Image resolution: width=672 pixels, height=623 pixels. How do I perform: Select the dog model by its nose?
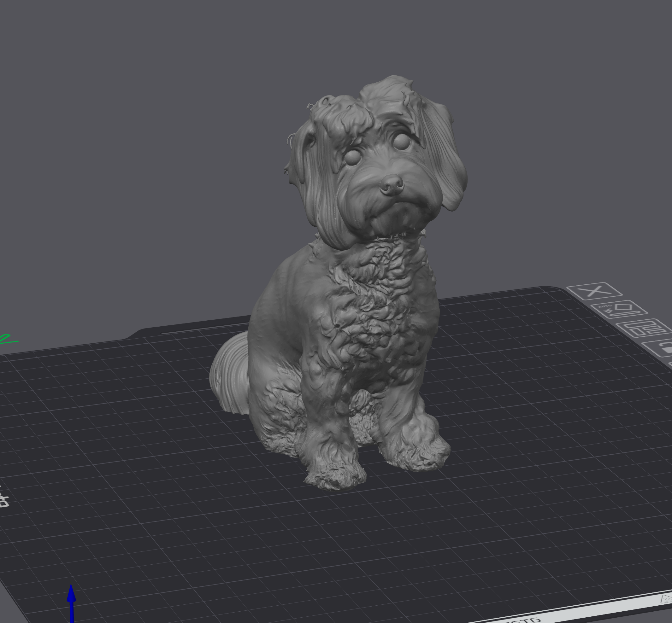click(392, 184)
